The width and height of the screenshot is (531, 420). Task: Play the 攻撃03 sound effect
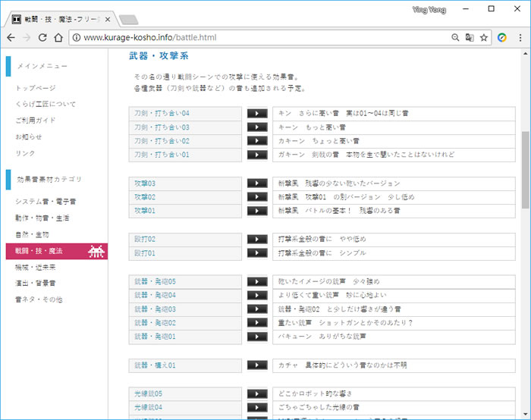257,183
